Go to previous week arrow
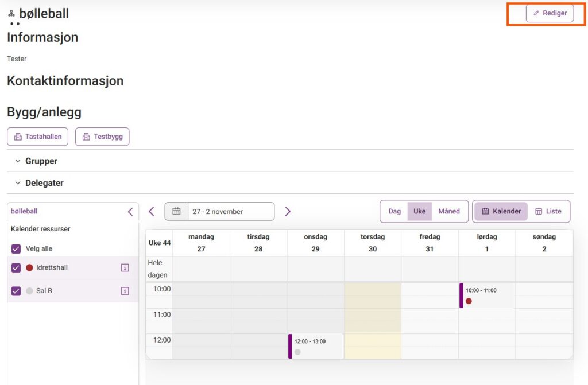 click(152, 211)
